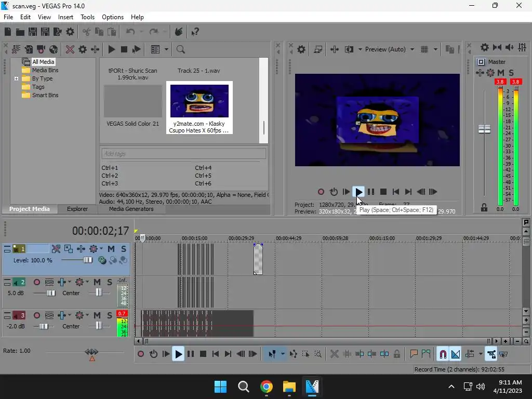Screen dimensions: 532x399
Task: Open the Split Screen View dropdown arrow
Action: tap(360, 49)
